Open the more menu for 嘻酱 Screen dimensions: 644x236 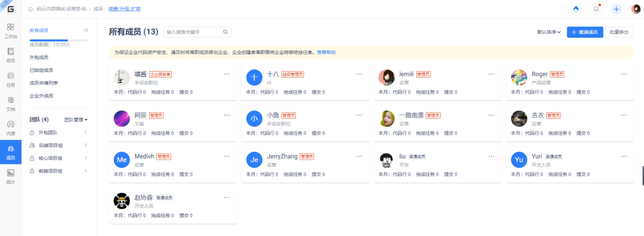[227, 74]
